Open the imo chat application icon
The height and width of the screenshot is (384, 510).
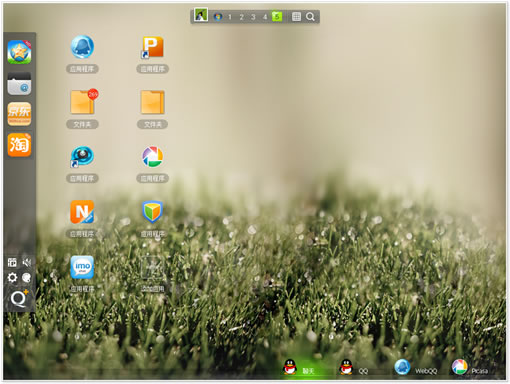[x=82, y=267]
